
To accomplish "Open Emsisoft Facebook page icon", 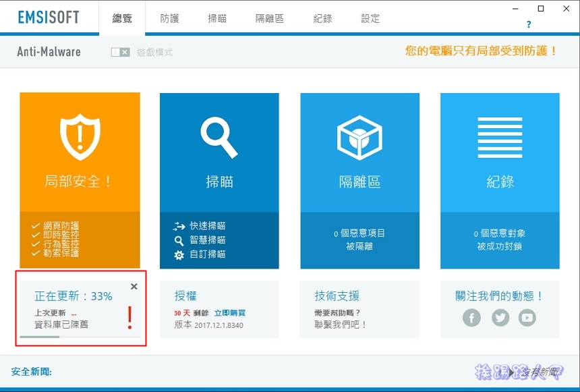I will (x=471, y=318).
